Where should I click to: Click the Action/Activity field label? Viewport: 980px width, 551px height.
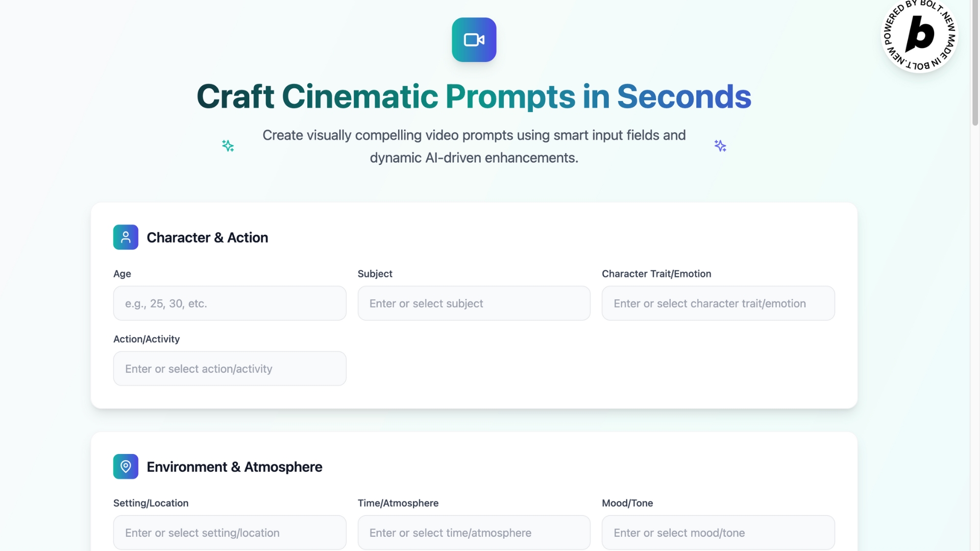coord(146,339)
